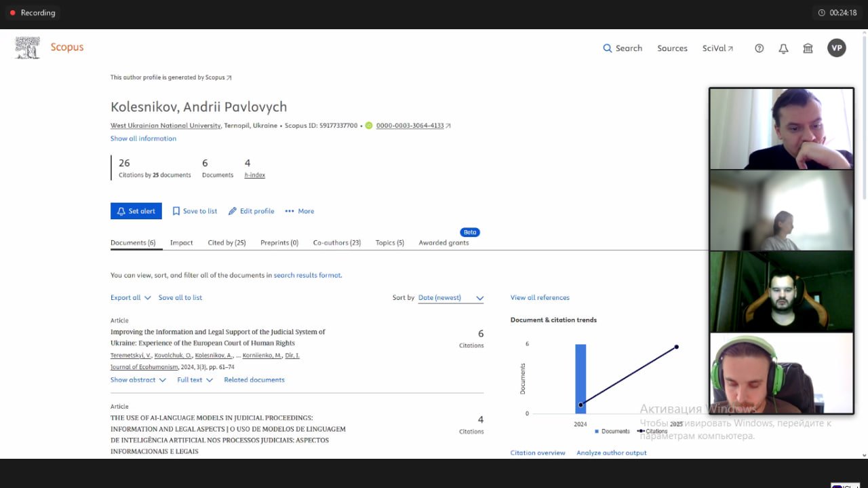Open the Edit profile link
The image size is (868, 488).
pos(251,211)
